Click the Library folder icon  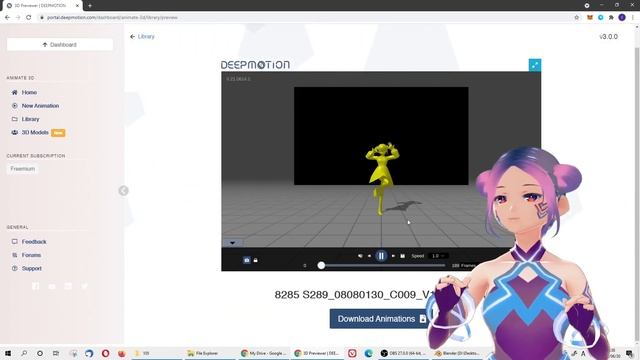(15, 119)
